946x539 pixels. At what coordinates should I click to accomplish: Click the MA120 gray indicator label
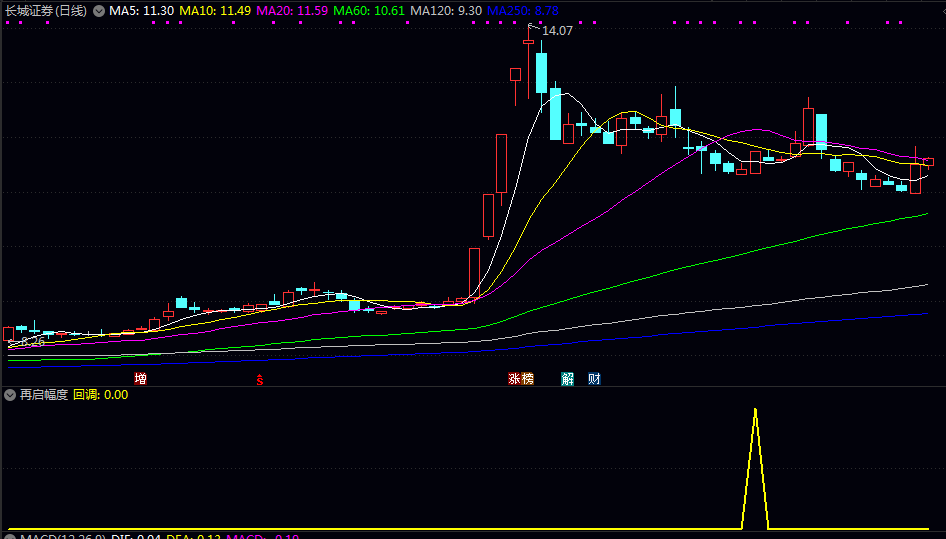(446, 10)
